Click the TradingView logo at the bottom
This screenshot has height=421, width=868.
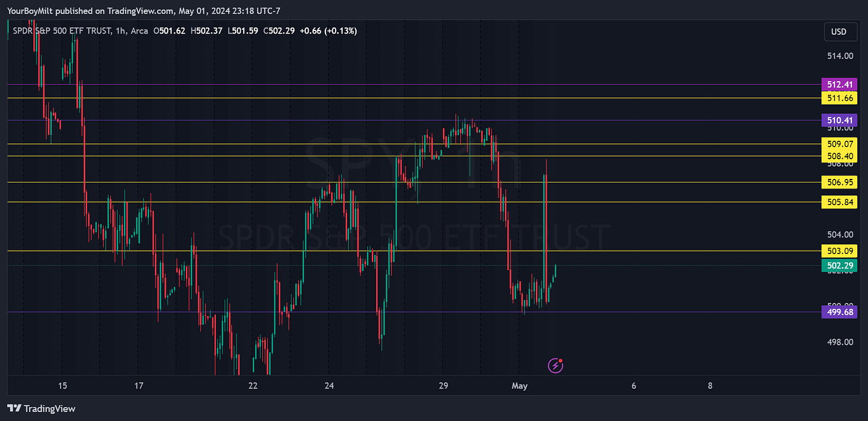[x=41, y=408]
